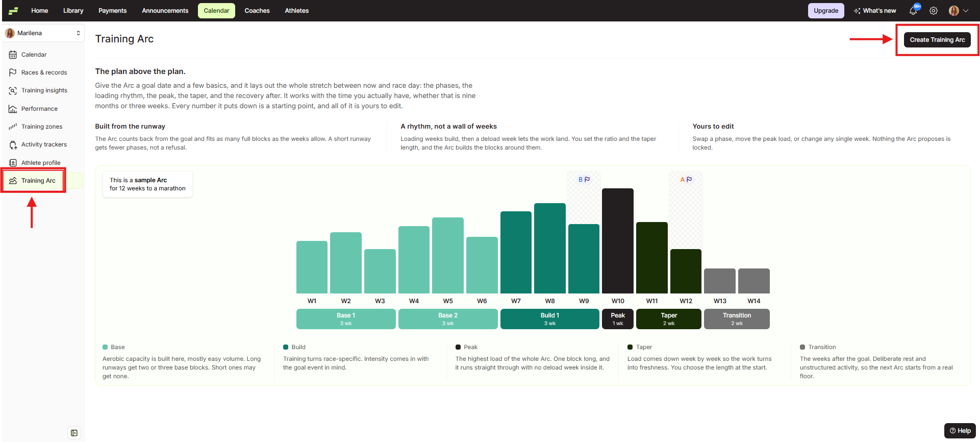Click the Peak phase block
980x442 pixels.
pyautogui.click(x=618, y=319)
